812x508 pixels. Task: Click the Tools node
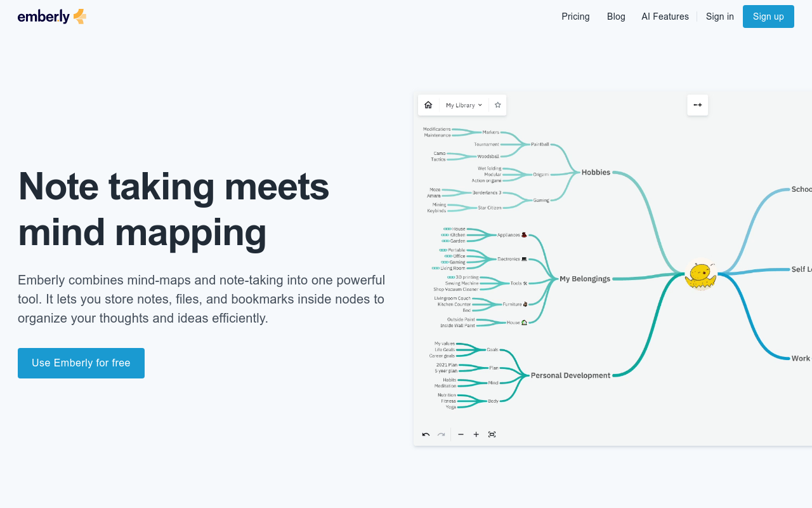pyautogui.click(x=519, y=283)
